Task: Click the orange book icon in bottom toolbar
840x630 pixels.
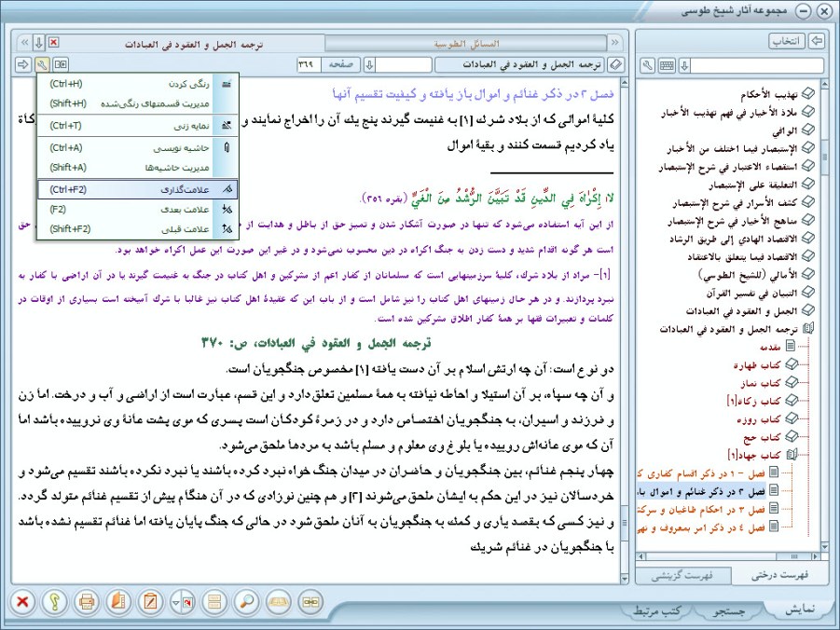Action: pyautogui.click(x=118, y=602)
